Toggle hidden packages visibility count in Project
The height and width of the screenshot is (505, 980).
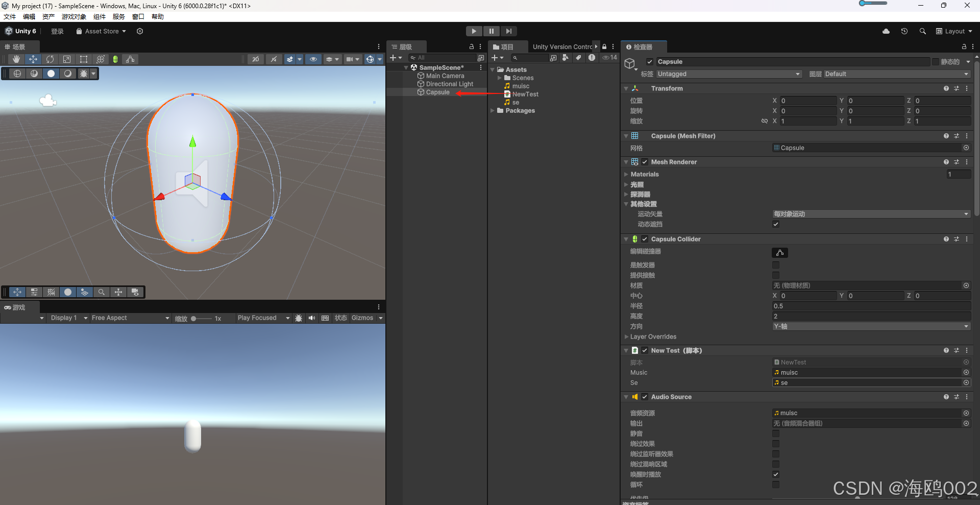tap(609, 58)
